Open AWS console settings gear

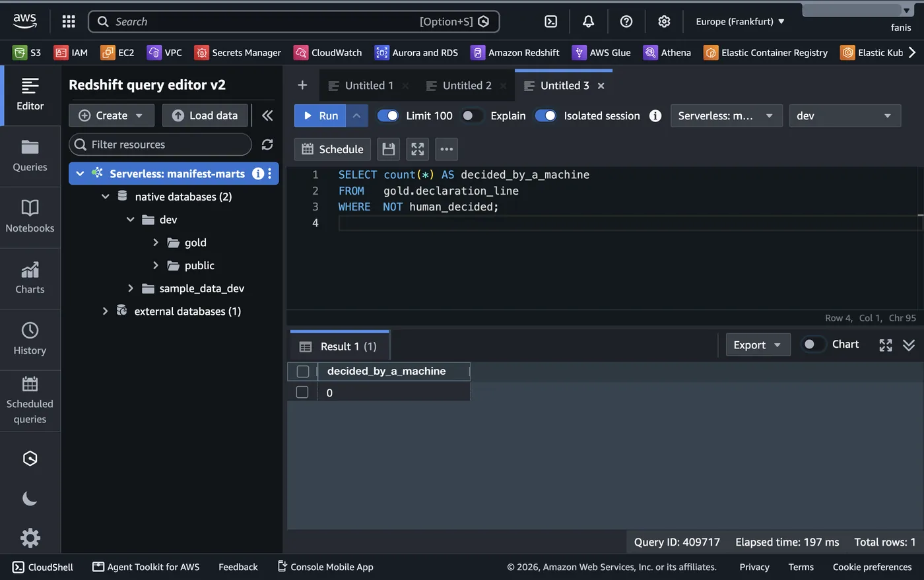click(x=664, y=21)
